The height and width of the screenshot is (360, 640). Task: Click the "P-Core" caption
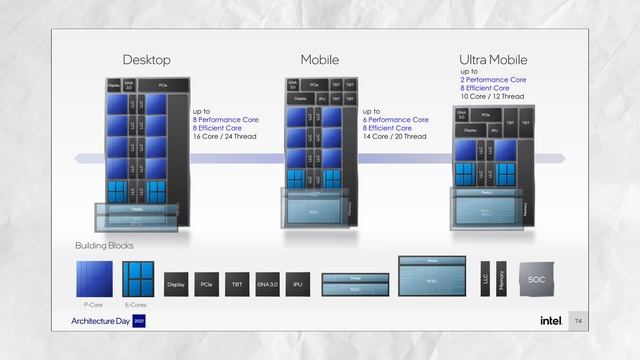click(93, 305)
